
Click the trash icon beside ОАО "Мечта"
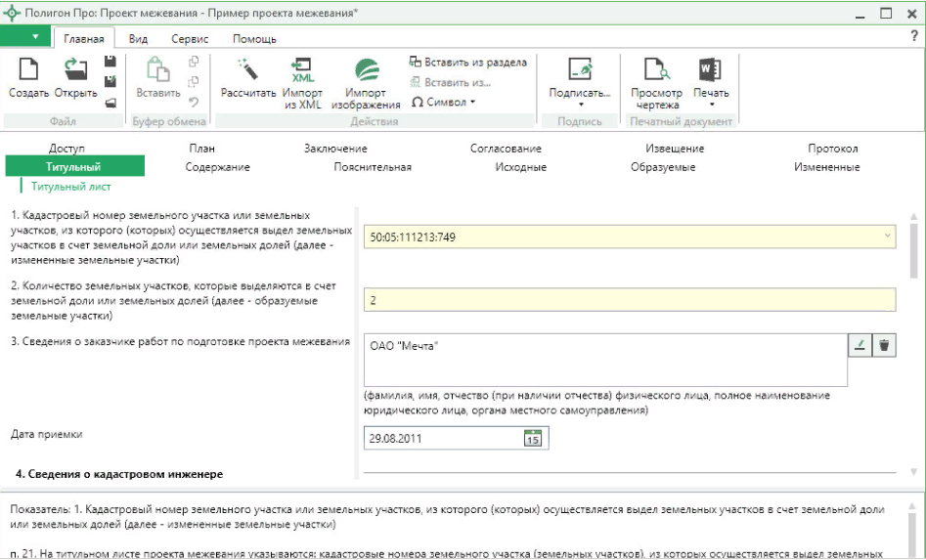884,345
